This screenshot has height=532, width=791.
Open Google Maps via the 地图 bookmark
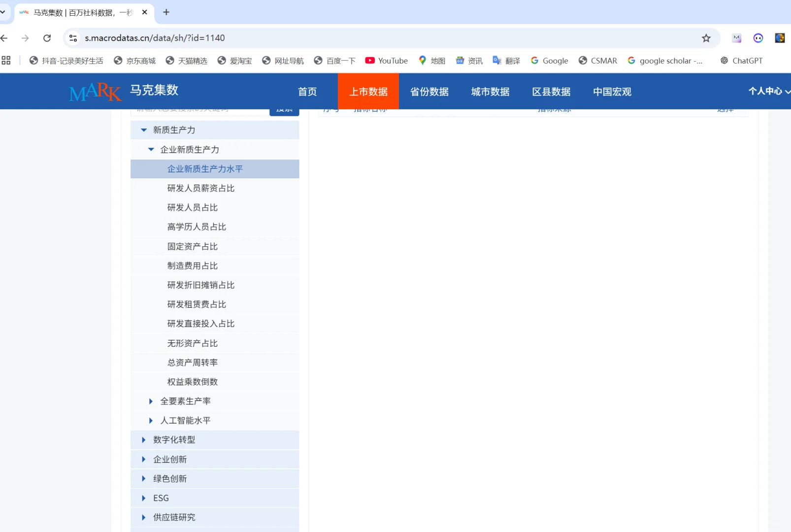tap(432, 60)
